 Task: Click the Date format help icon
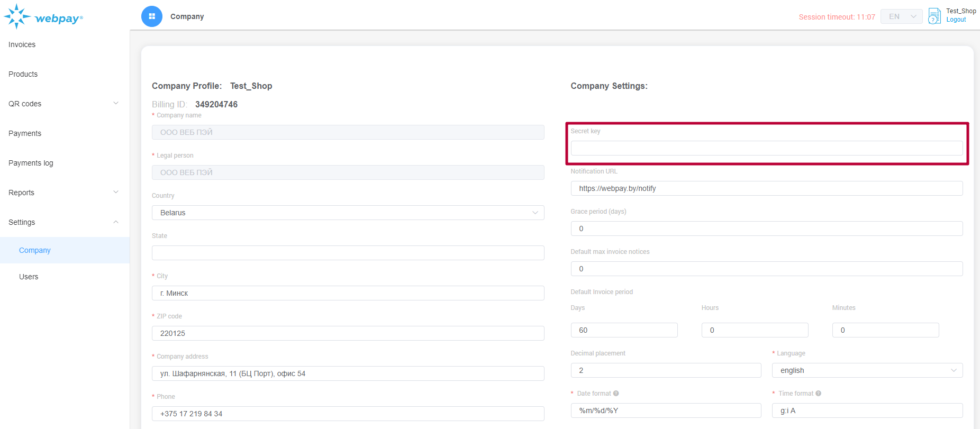616,394
